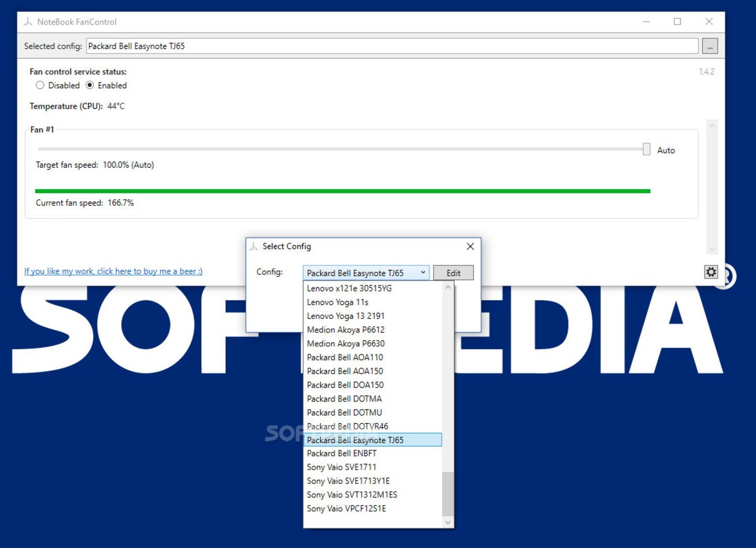
Task: Pick Sony Vaio SVE1711 config
Action: pos(373,467)
